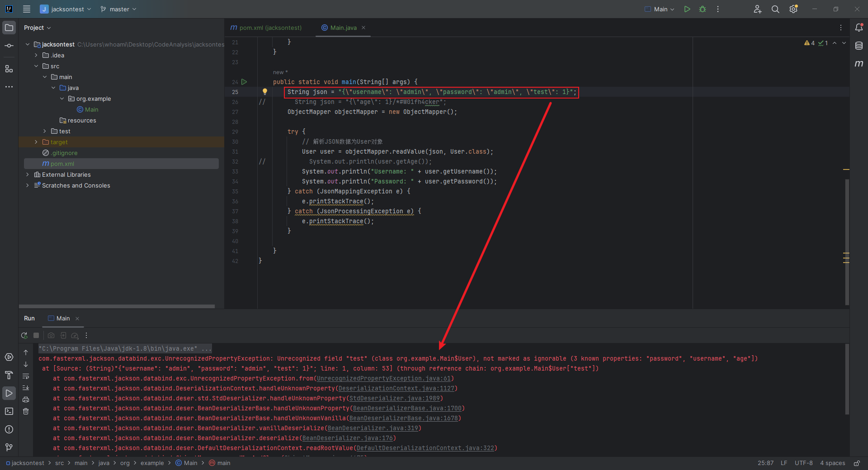Screen dimensions: 868x470
Task: Open editor tabs more options menu
Action: pos(841,28)
